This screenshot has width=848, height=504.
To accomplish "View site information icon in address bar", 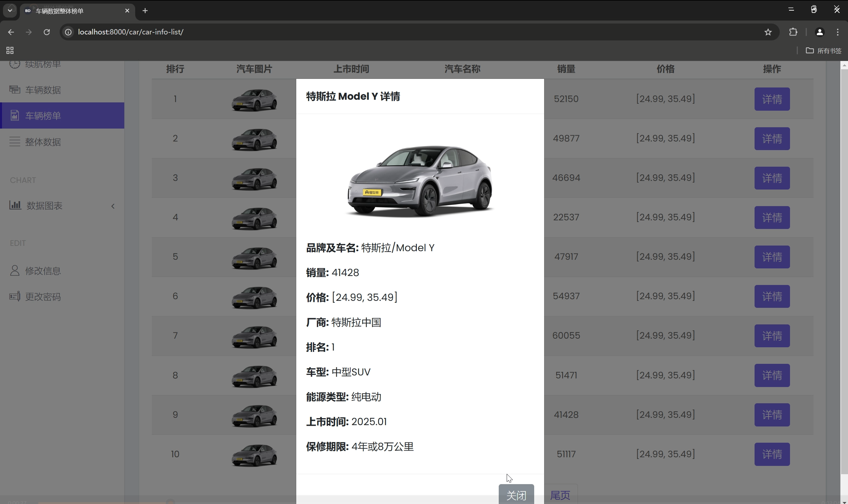I will (68, 32).
